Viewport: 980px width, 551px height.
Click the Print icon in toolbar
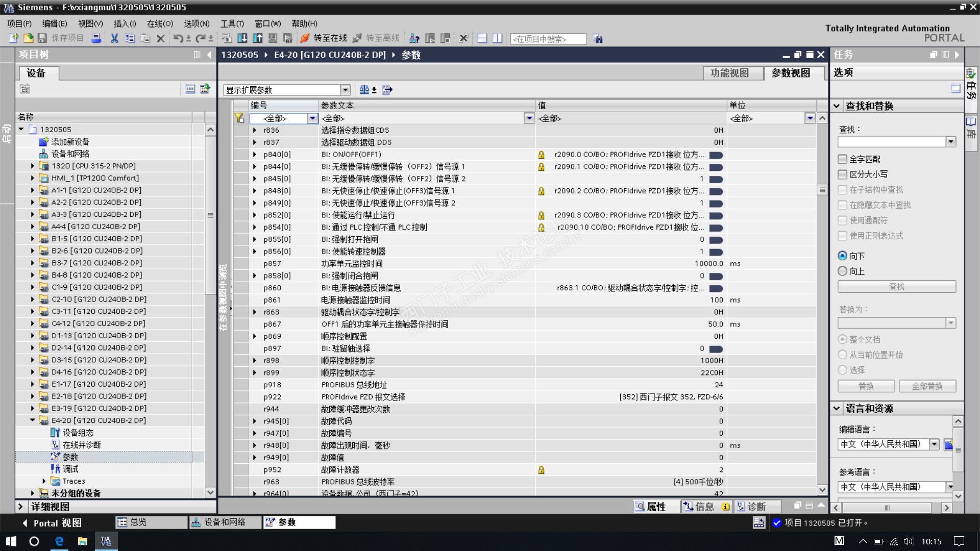96,38
